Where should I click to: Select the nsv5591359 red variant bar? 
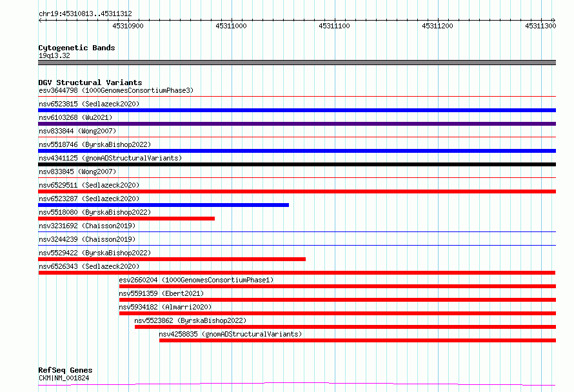[337, 300]
